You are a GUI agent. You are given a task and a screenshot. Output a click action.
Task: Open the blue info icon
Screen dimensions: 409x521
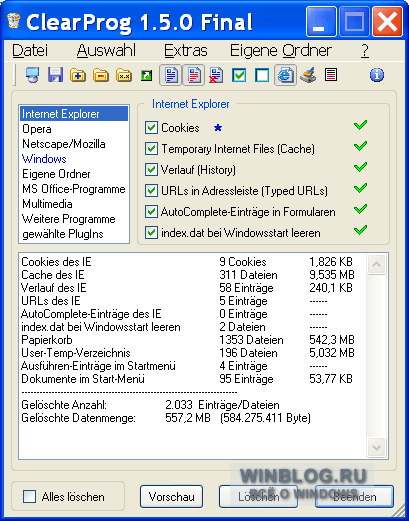point(377,75)
